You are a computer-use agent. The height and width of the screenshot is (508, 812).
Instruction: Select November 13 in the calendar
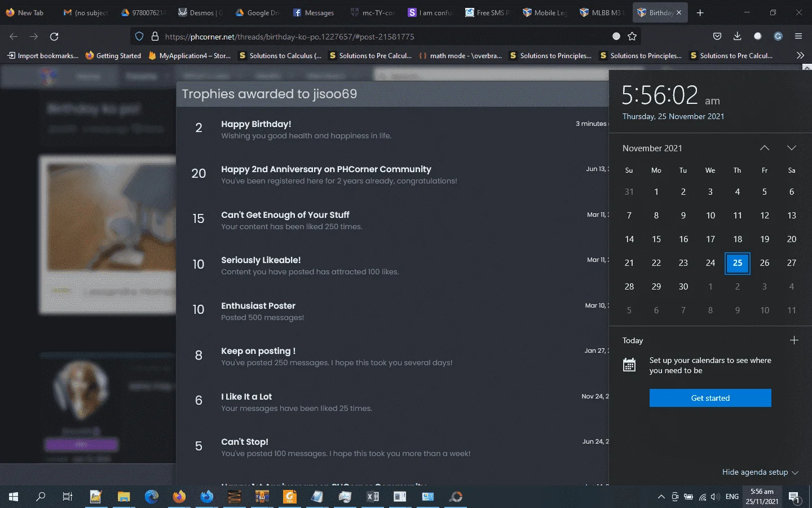pos(792,216)
